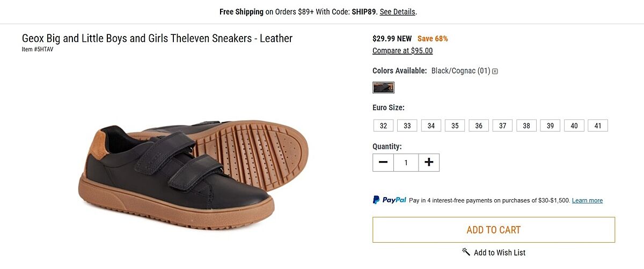
Task: Select Euro size 33
Action: coord(407,126)
